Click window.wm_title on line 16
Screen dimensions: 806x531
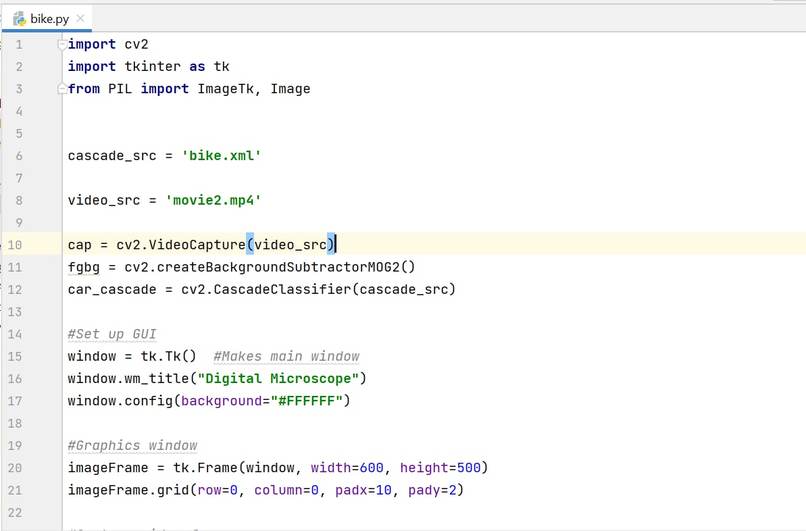(128, 379)
